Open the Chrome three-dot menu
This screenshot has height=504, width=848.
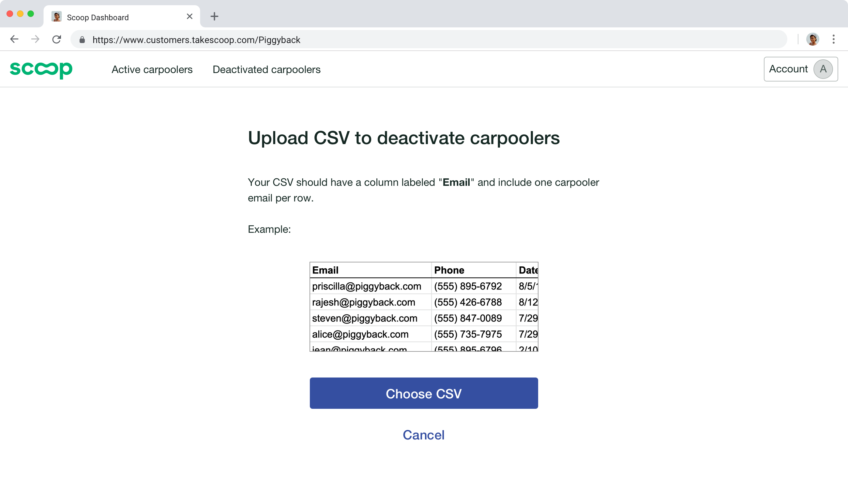coord(833,39)
